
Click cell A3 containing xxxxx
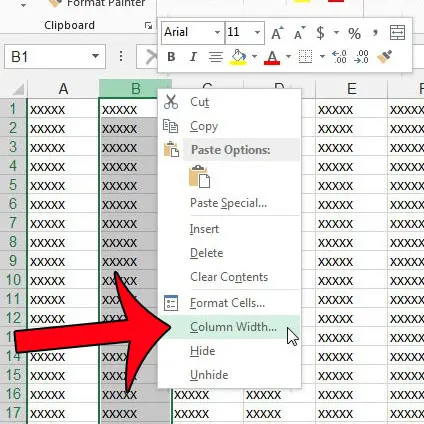tap(63, 147)
